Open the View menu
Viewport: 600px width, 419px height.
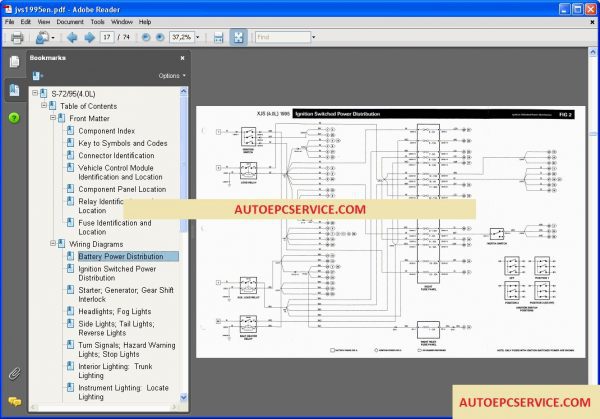tap(44, 22)
